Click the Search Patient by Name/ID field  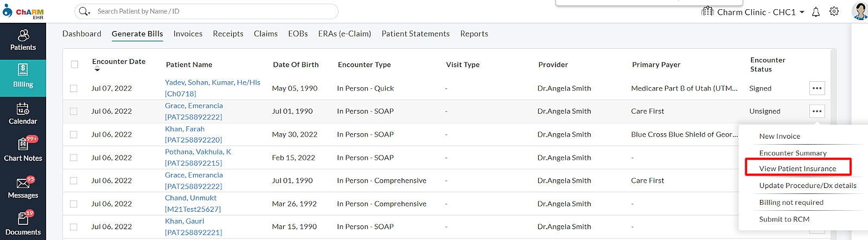(214, 11)
